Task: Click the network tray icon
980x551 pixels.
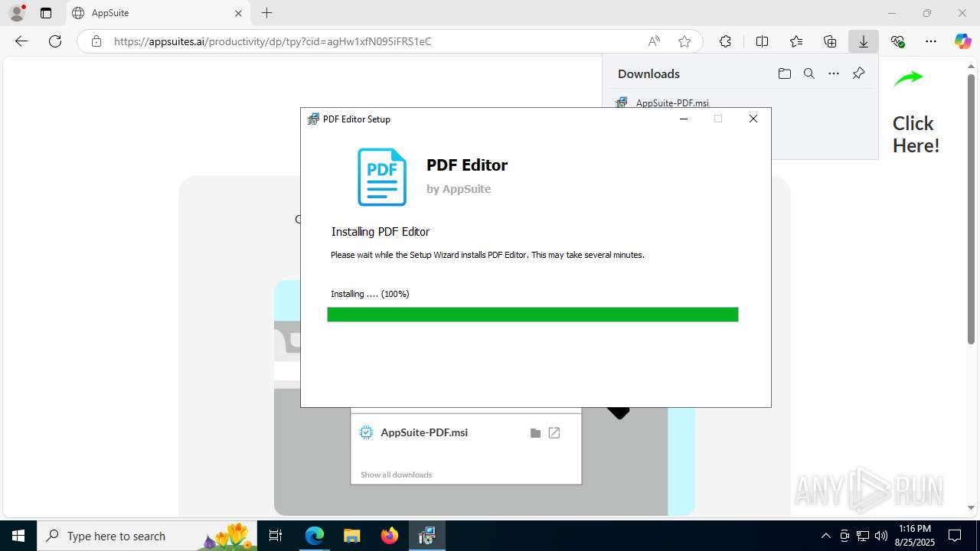Action: click(x=863, y=536)
